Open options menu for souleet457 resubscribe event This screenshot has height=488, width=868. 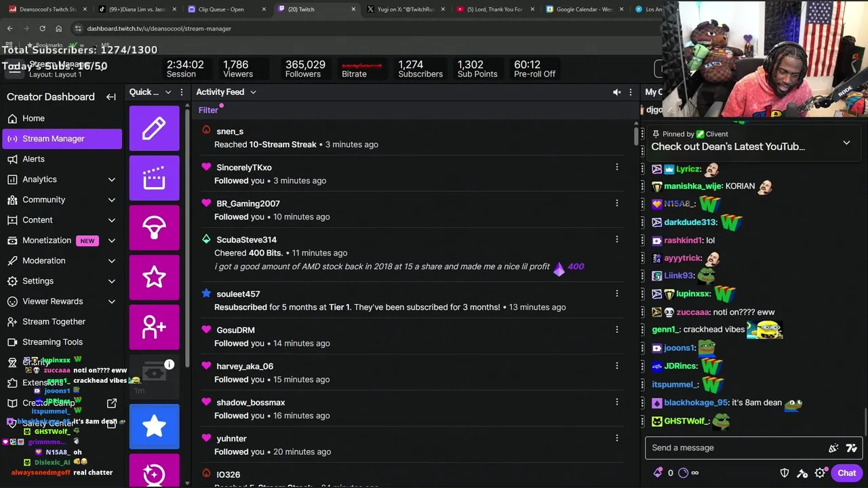(617, 293)
